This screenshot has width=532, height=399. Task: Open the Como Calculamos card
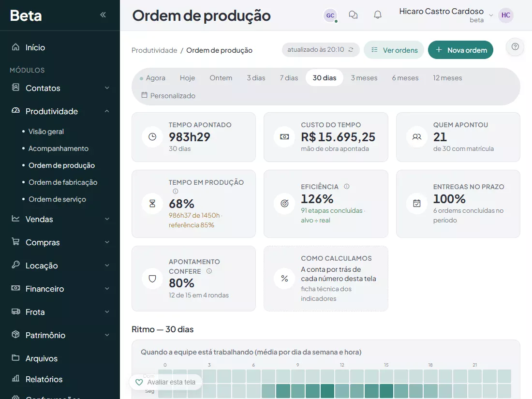coord(325,279)
